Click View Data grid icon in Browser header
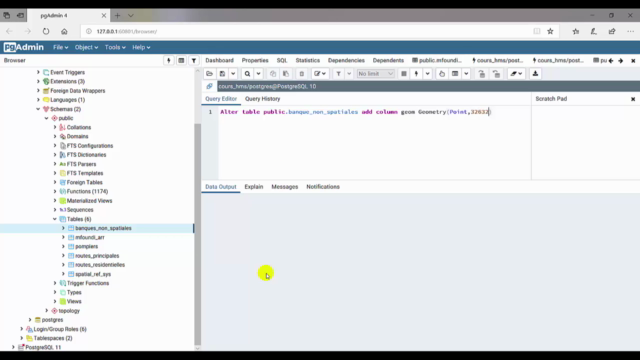The image size is (640, 360). tap(181, 60)
